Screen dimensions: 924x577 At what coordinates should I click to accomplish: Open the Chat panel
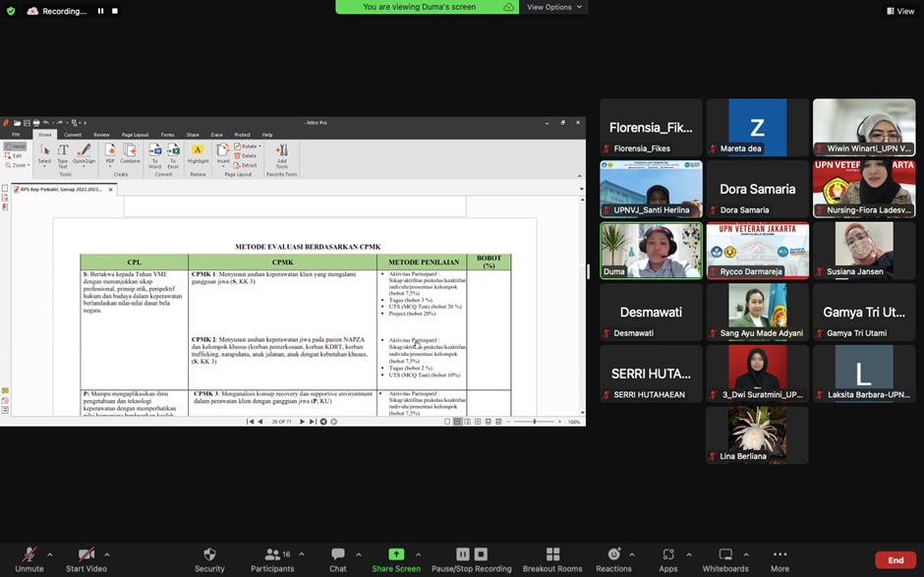tap(338, 555)
